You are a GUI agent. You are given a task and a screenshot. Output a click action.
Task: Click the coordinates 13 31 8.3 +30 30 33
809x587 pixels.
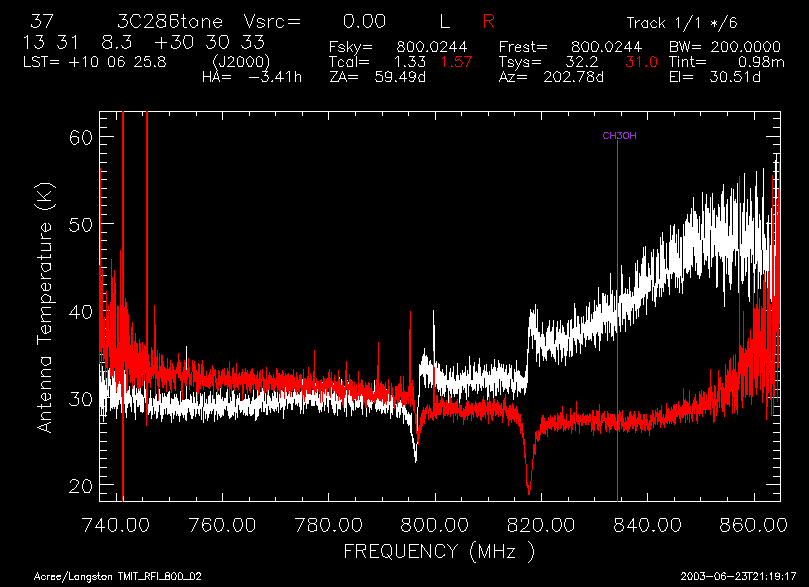point(144,42)
